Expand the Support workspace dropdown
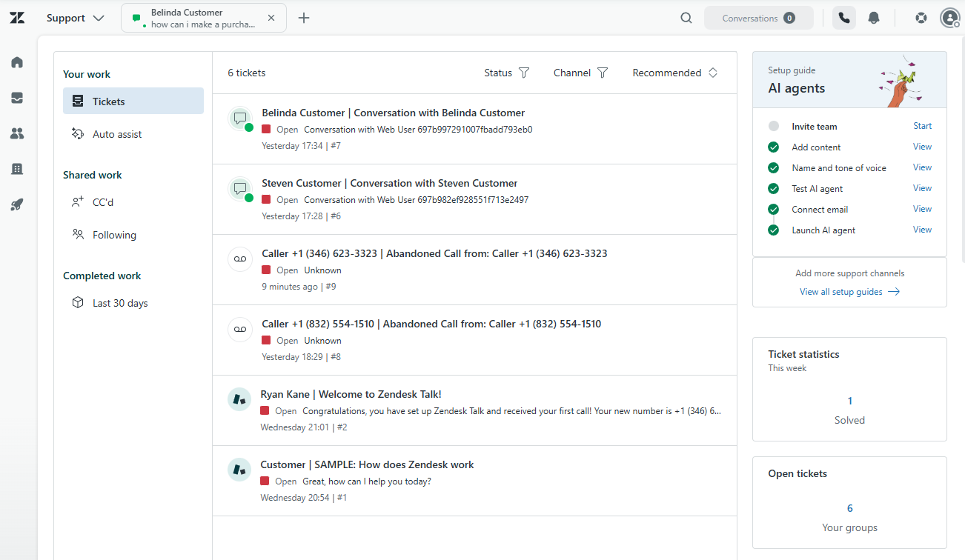The height and width of the screenshot is (560, 965). [x=76, y=17]
